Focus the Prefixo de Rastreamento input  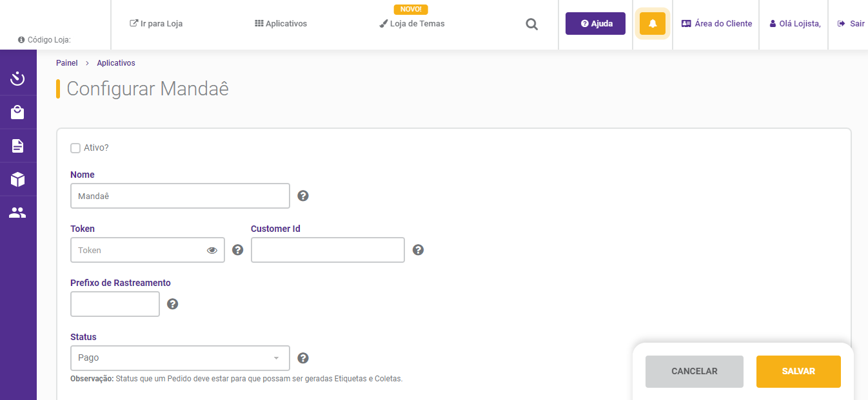115,304
